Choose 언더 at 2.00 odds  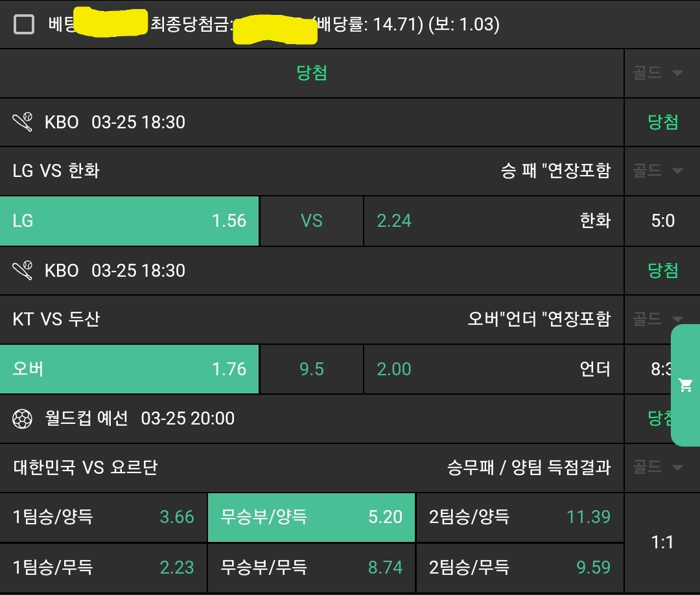click(493, 369)
